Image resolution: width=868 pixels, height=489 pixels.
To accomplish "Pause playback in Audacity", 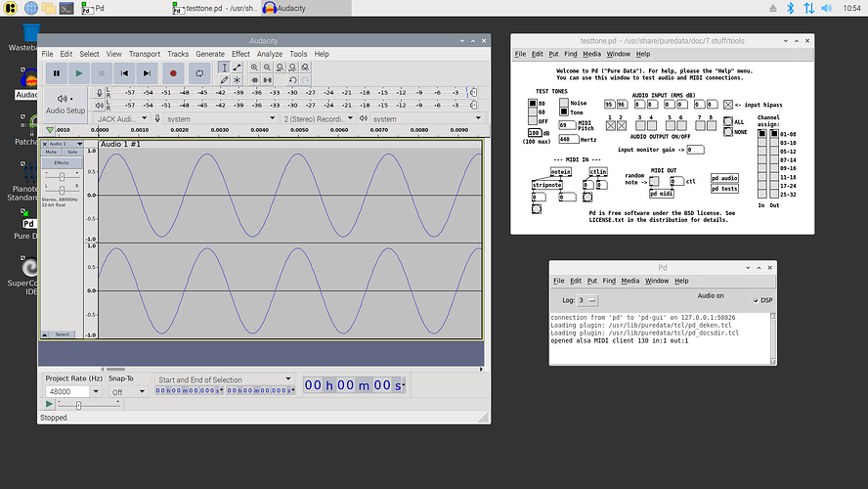I will coord(57,73).
